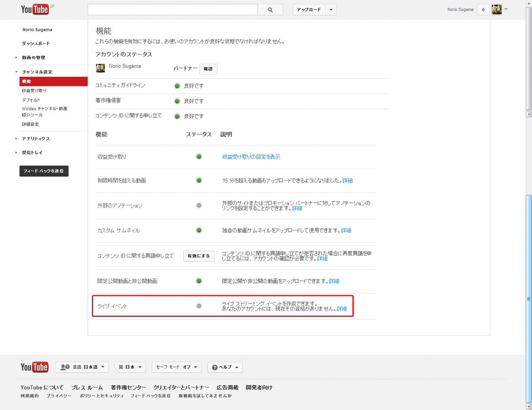This screenshot has height=410, width=532.
Task: Open the セーフ モード: オフ dropdown
Action: [x=177, y=367]
